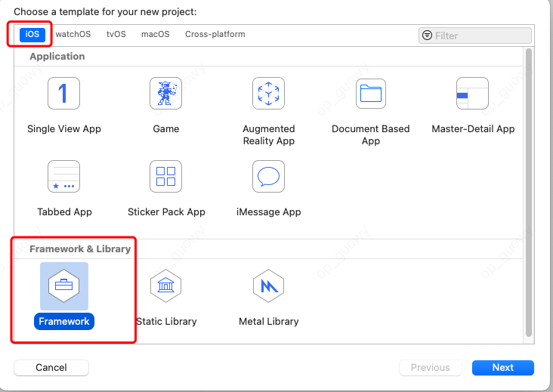Viewport: 553px width, 392px height.
Task: Click the Next button
Action: 503,368
